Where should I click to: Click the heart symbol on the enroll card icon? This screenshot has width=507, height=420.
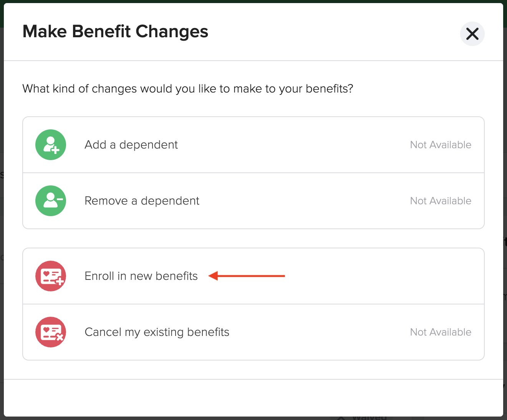(x=46, y=273)
